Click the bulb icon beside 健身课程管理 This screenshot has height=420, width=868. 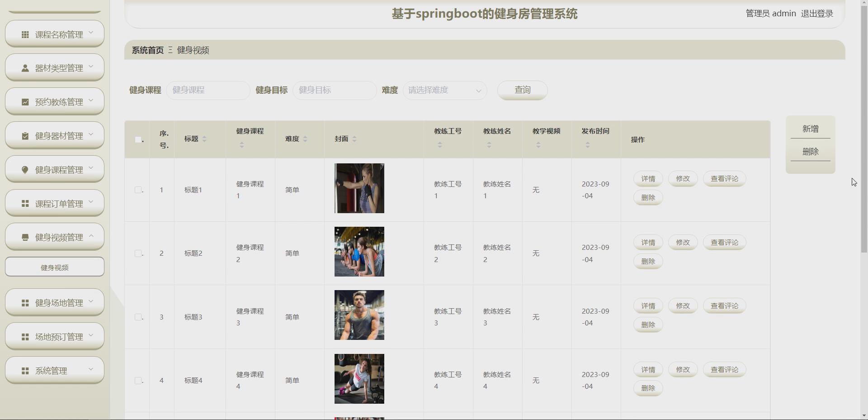[x=25, y=170]
